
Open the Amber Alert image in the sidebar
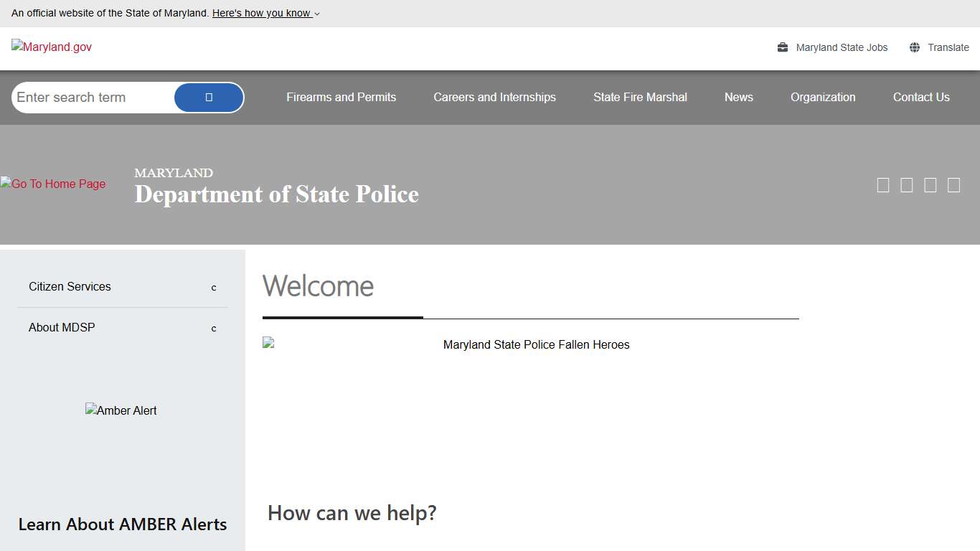pos(121,410)
